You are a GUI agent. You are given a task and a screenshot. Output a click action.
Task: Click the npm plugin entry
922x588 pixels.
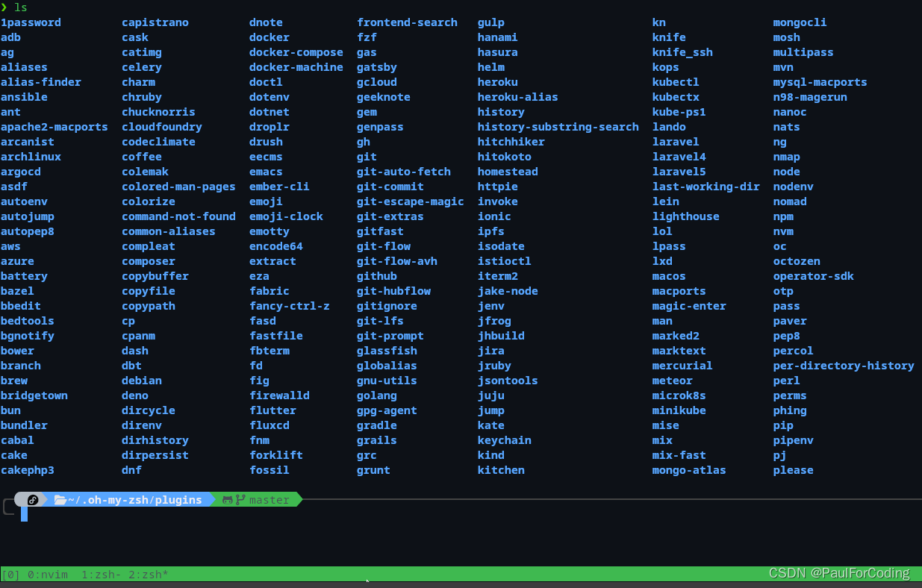783,216
